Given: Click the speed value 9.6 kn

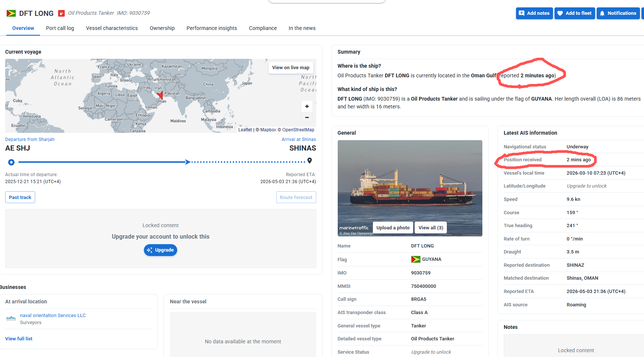Looking at the screenshot, I should coord(573,199).
